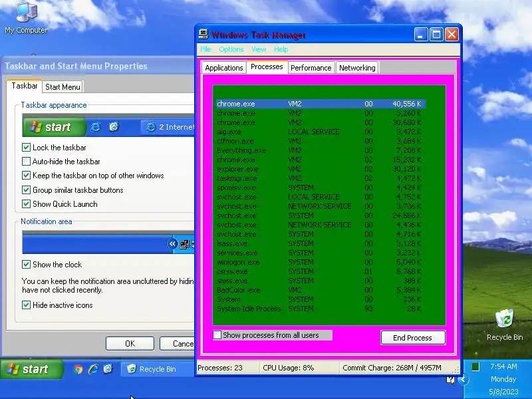Image resolution: width=532 pixels, height=399 pixels.
Task: Select the alg.exe process row
Action: tap(321, 132)
